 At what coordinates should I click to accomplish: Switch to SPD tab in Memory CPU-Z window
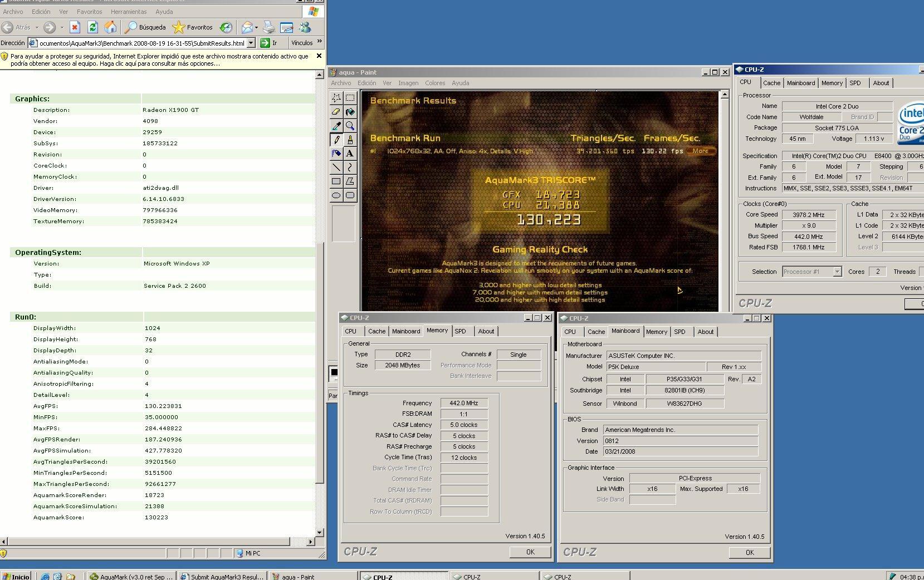[x=460, y=331]
